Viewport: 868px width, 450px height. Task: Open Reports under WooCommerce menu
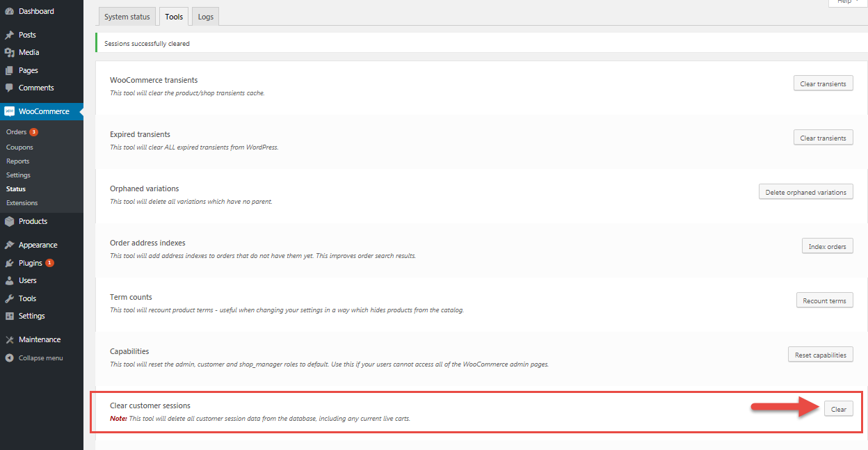pyautogui.click(x=18, y=161)
